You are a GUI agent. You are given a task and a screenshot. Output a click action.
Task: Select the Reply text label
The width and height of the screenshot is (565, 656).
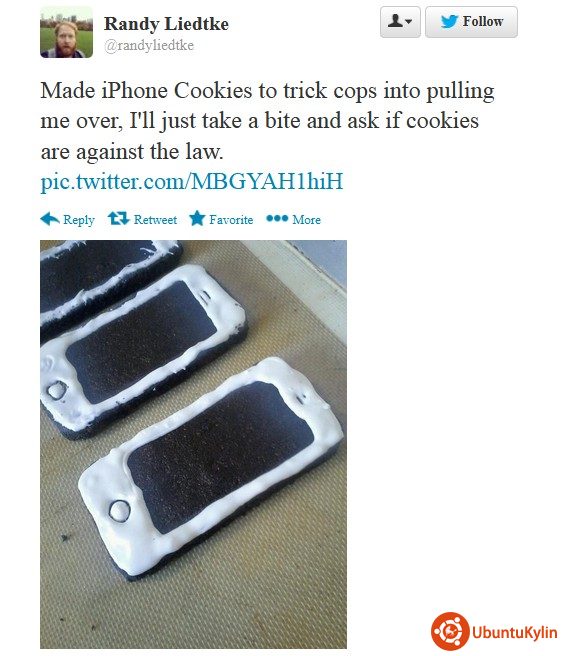point(79,220)
